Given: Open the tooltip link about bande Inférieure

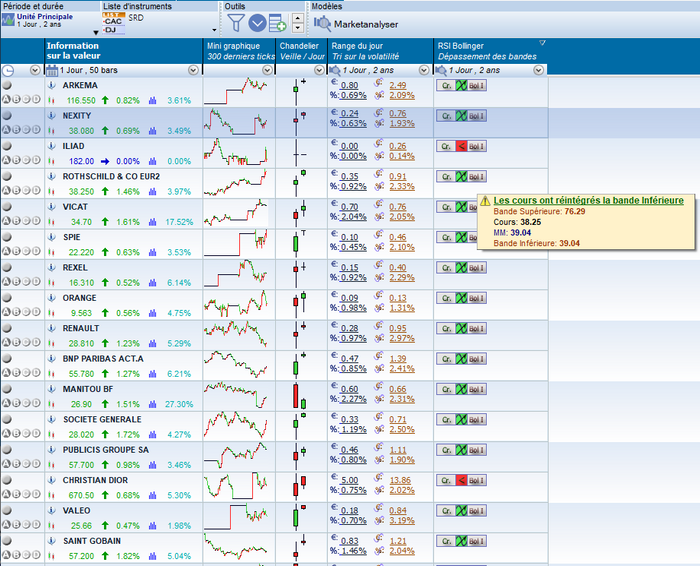Looking at the screenshot, I should [x=588, y=200].
